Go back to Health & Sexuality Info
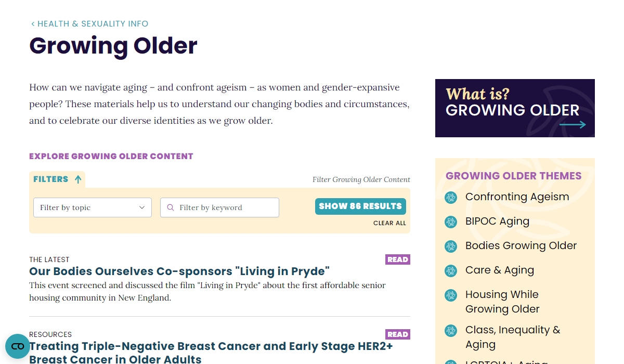The image size is (624, 364). click(x=89, y=24)
